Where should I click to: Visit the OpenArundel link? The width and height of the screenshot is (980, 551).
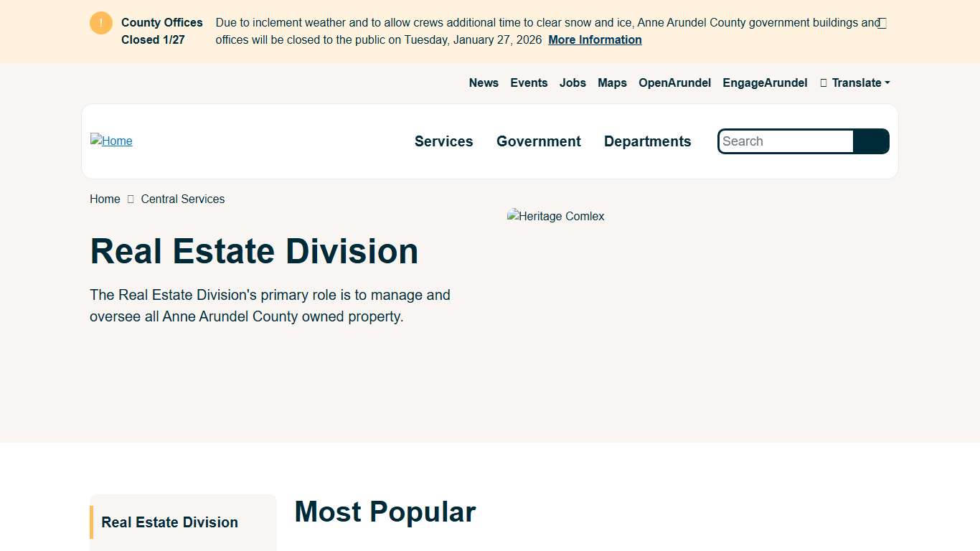point(674,83)
